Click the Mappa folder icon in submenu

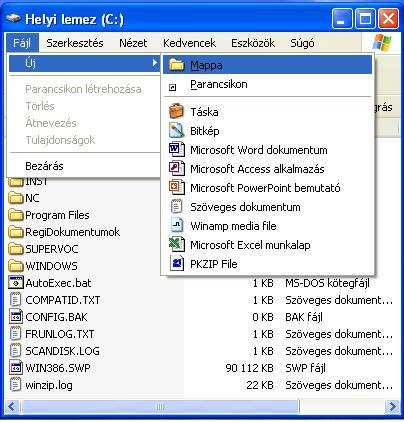176,65
